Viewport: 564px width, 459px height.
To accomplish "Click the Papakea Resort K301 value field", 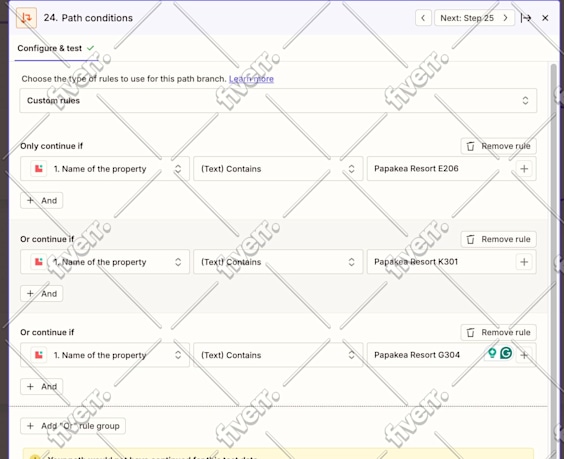I will click(441, 262).
